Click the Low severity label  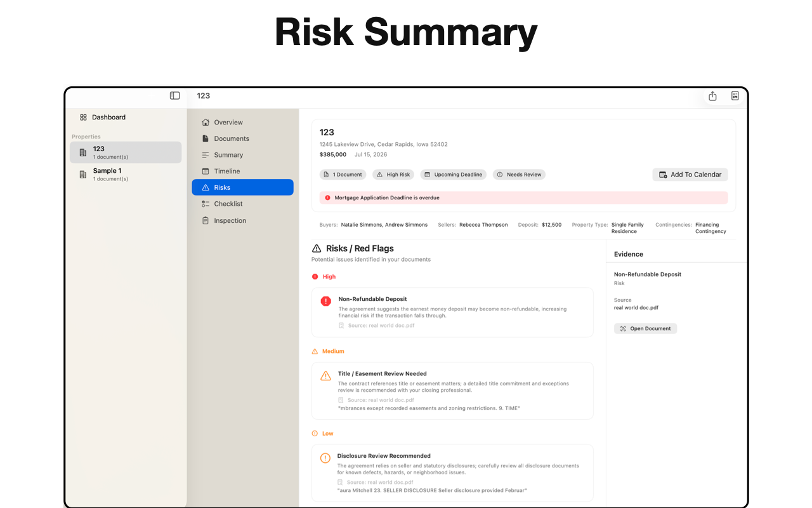coord(327,434)
